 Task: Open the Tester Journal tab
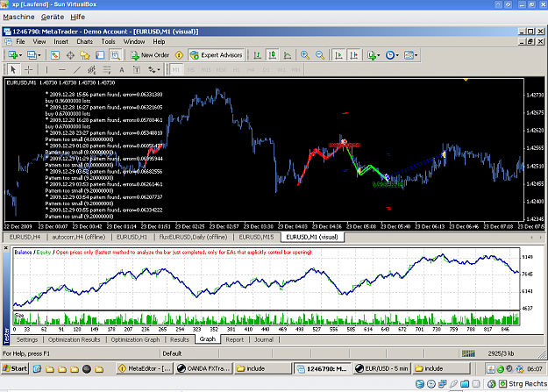click(x=264, y=339)
